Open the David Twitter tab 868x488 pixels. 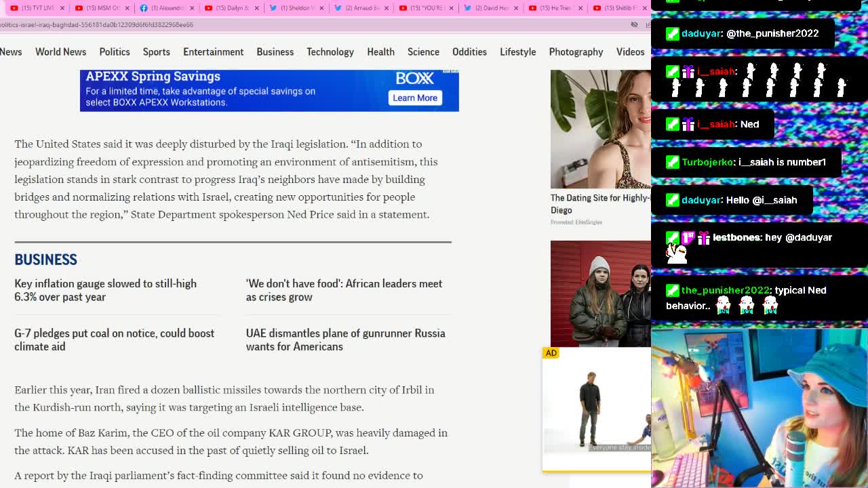click(x=491, y=7)
